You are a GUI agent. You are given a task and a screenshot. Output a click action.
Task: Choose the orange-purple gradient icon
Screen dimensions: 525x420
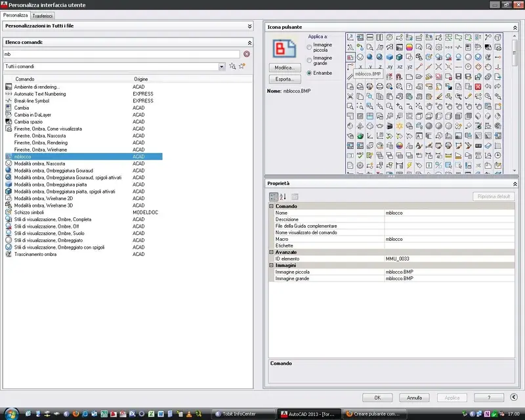click(x=409, y=47)
